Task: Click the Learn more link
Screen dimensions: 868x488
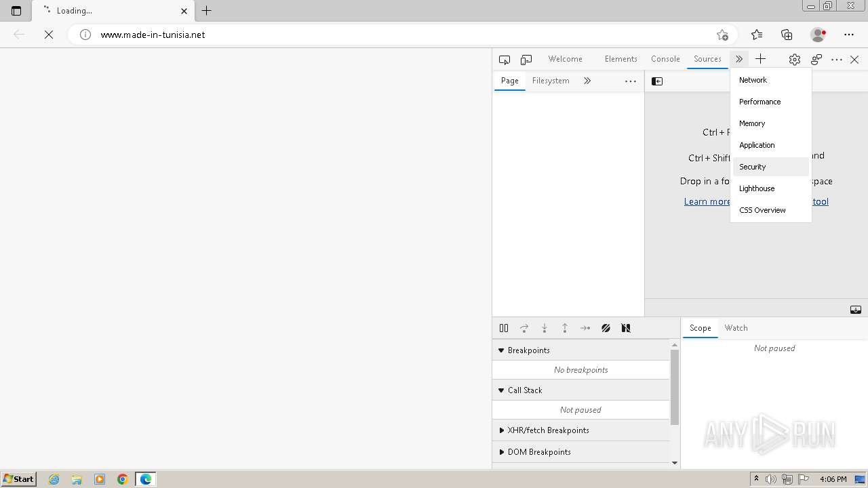Action: (707, 201)
